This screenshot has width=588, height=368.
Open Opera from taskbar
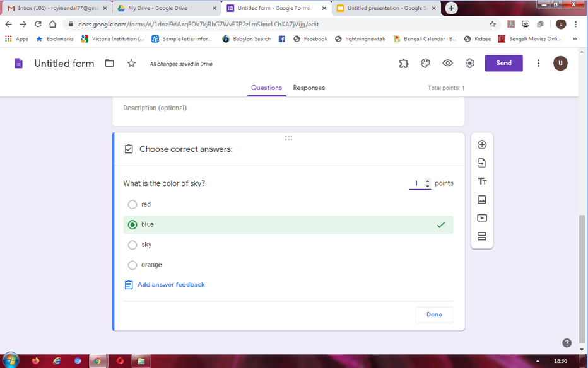pos(120,361)
